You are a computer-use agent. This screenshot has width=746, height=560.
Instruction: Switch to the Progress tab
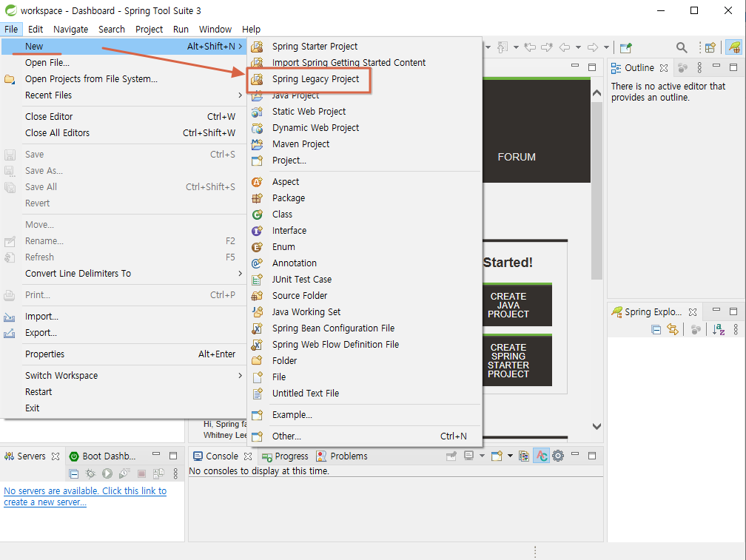coord(285,456)
